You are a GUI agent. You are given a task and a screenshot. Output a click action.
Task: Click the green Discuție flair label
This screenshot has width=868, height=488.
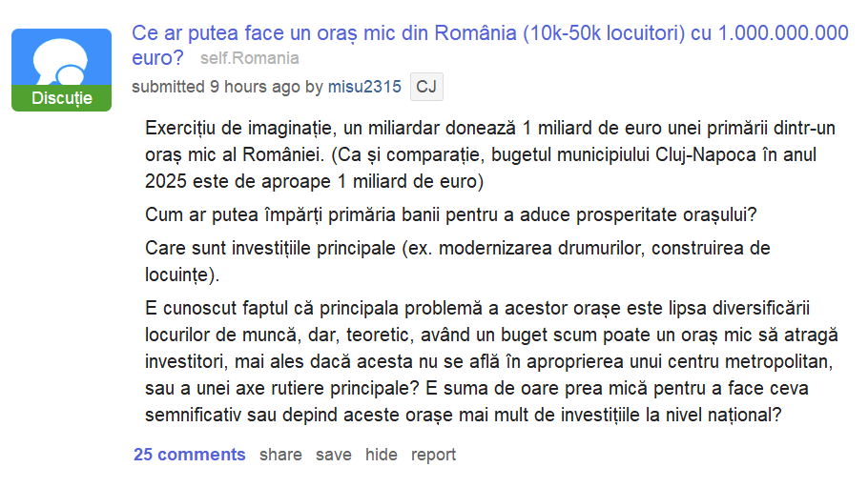point(61,99)
